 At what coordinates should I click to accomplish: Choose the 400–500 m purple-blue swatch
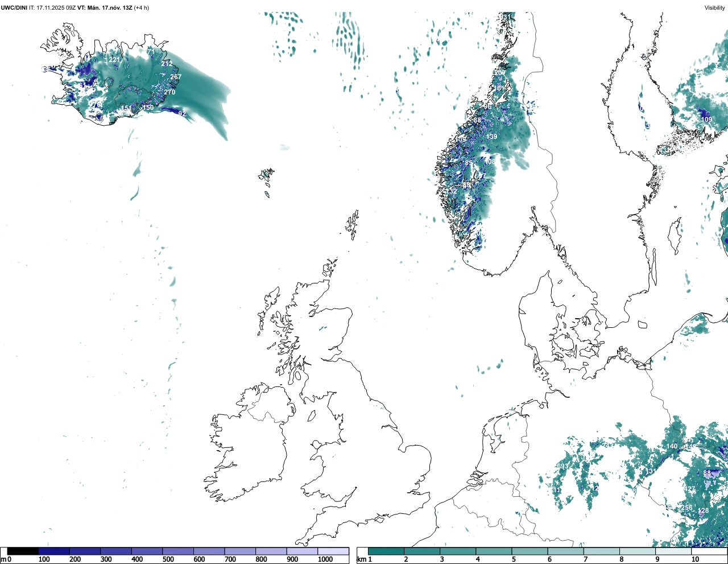[147, 551]
